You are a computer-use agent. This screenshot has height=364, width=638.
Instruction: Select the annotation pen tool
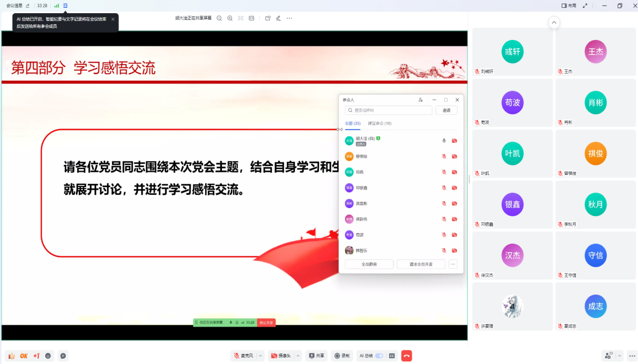click(279, 18)
